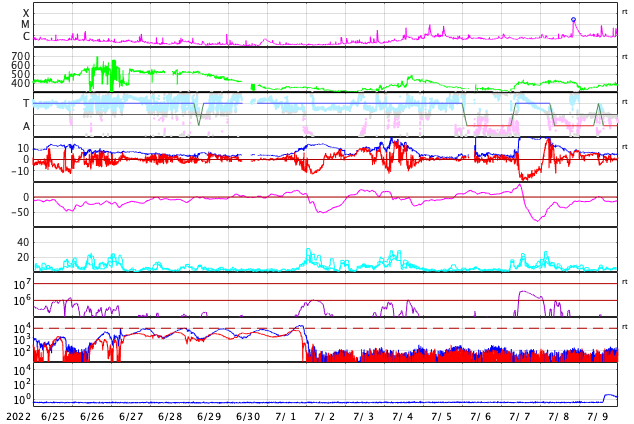Click the 400 axis value
The height and width of the screenshot is (424, 634).
[x=21, y=83]
